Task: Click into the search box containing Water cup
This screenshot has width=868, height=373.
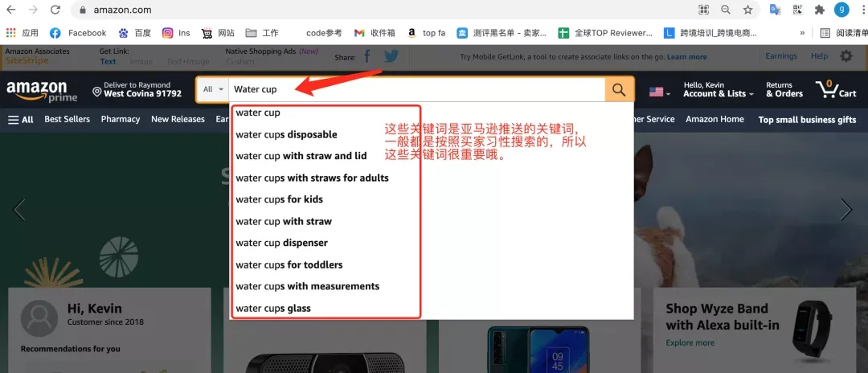Action: [x=416, y=89]
